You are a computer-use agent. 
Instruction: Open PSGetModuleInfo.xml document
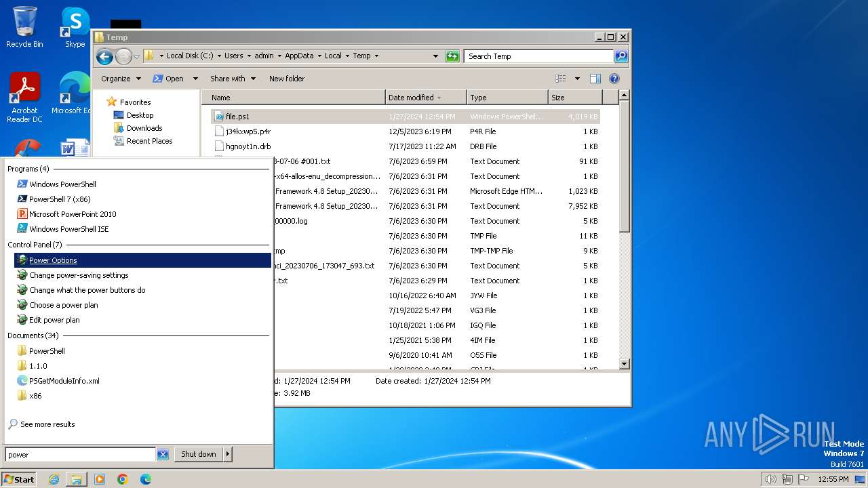point(64,381)
